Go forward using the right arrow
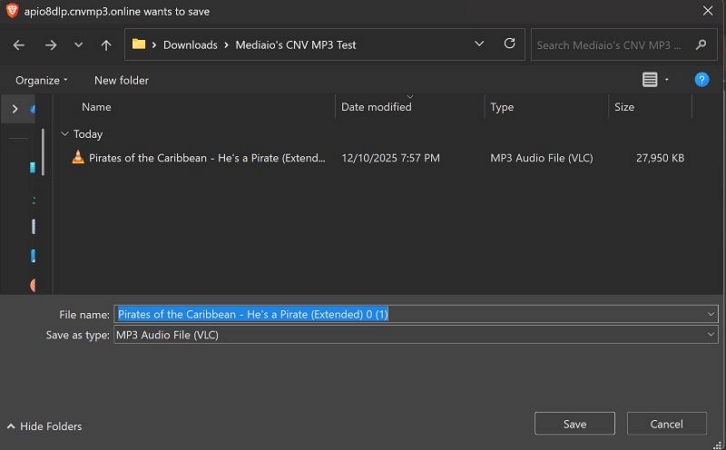Viewport: 726px width, 450px height. 50,45
